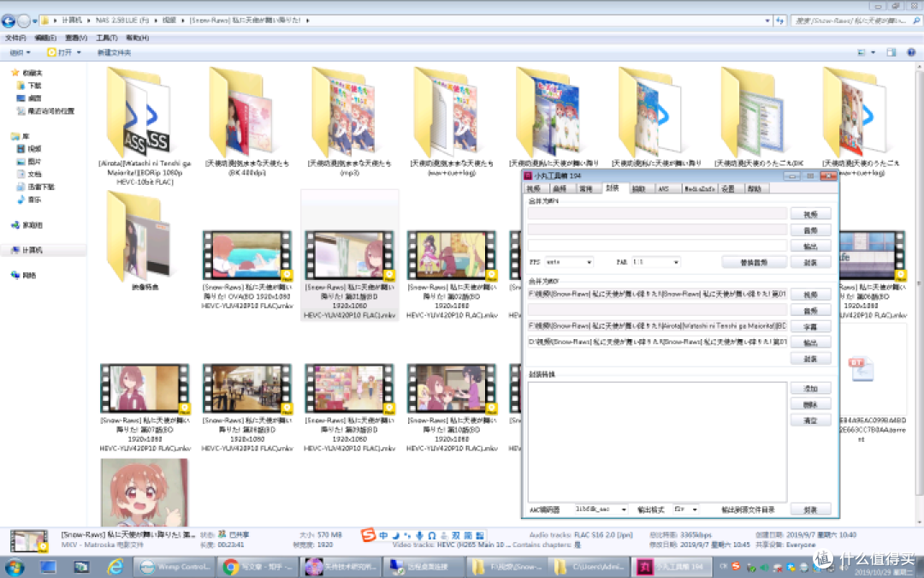Open the FPS auto dropdown
This screenshot has height=578, width=924.
pyautogui.click(x=569, y=262)
